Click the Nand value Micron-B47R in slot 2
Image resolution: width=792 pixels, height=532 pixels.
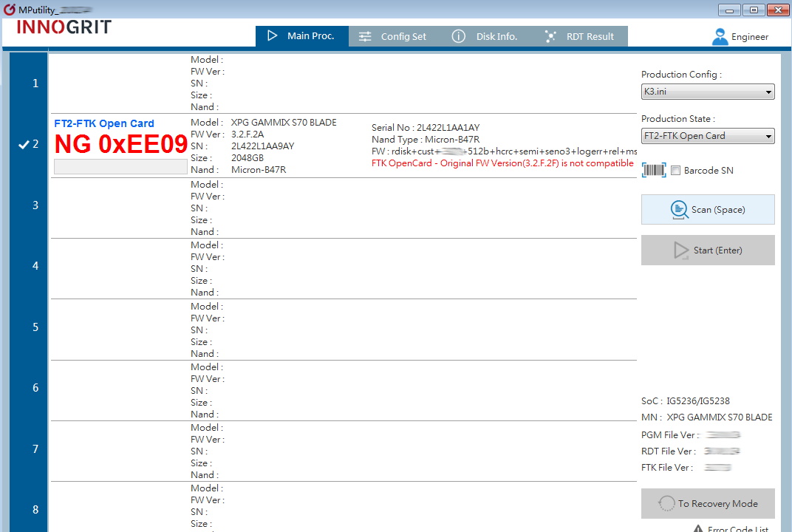pyautogui.click(x=259, y=170)
